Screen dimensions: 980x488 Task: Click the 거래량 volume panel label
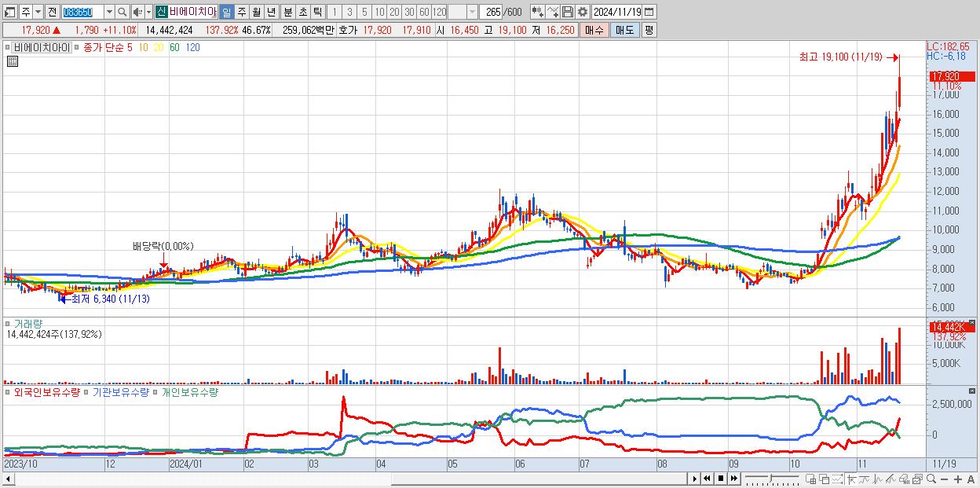click(x=30, y=323)
